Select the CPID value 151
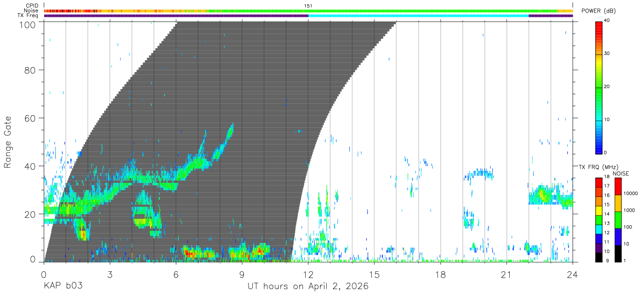 tap(308, 6)
